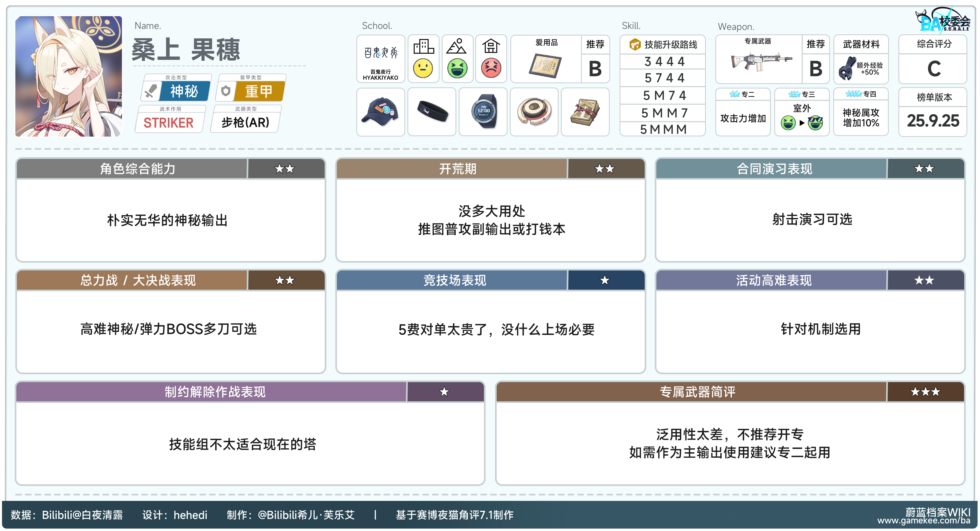Screen dimensions: 980x531
Task: Open the character portrait thumbnail
Action: tap(68, 76)
